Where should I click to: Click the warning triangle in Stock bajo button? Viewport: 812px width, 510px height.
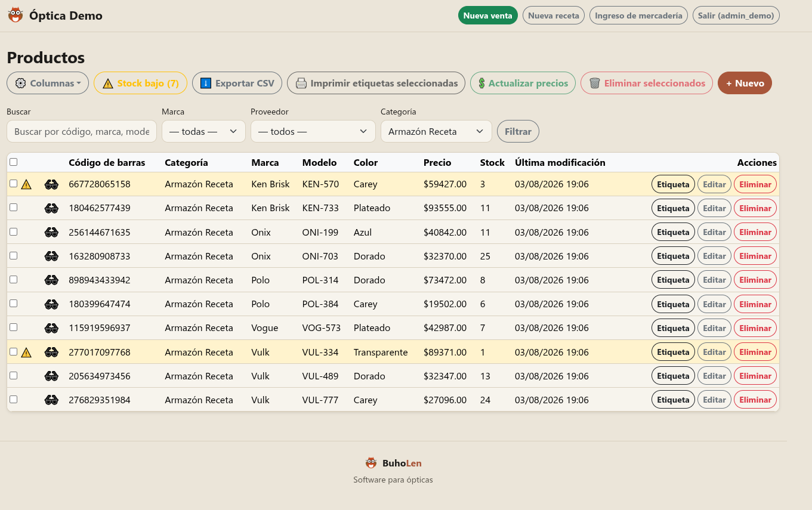(107, 84)
